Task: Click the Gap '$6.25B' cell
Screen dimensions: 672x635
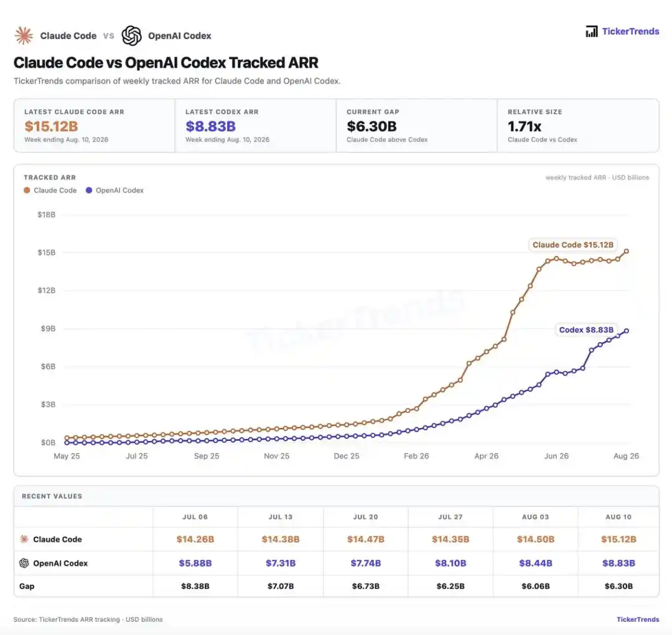Action: pyautogui.click(x=450, y=586)
